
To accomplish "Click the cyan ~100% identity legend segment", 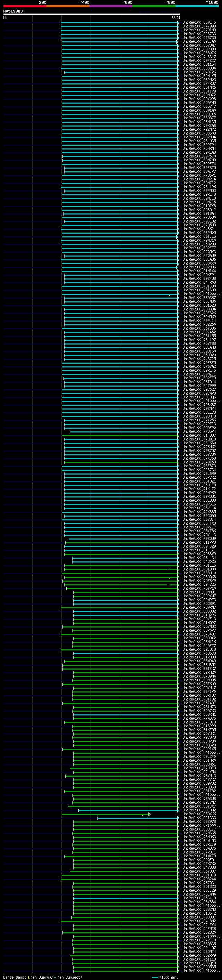I will tap(197, 6).
